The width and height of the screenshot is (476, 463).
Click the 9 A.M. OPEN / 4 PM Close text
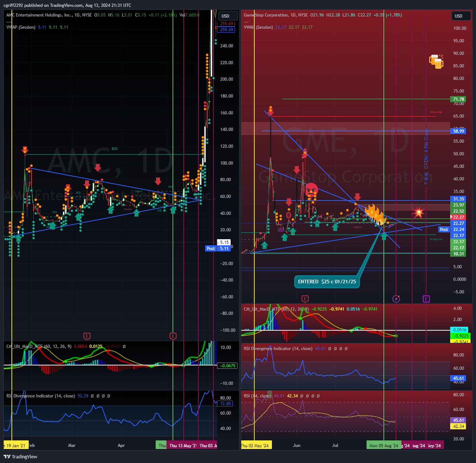tap(426, 157)
